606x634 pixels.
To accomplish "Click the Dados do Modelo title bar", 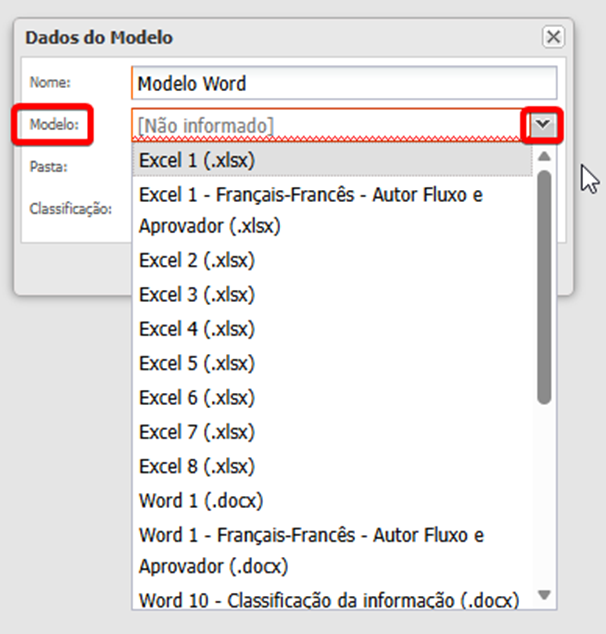I will pyautogui.click(x=280, y=37).
